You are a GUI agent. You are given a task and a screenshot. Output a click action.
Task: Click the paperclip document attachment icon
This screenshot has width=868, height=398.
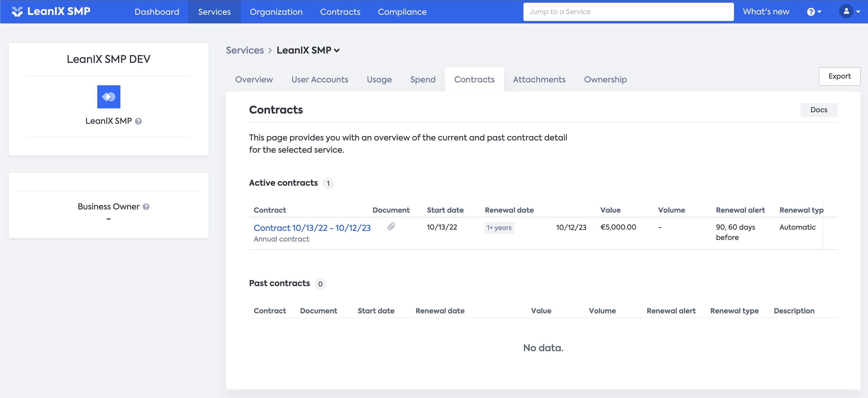pyautogui.click(x=391, y=227)
